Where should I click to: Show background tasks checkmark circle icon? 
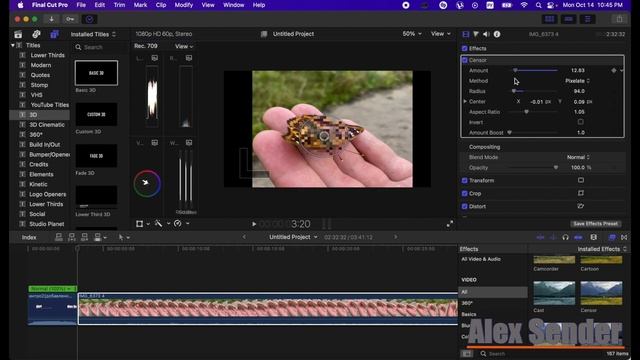coord(89,19)
